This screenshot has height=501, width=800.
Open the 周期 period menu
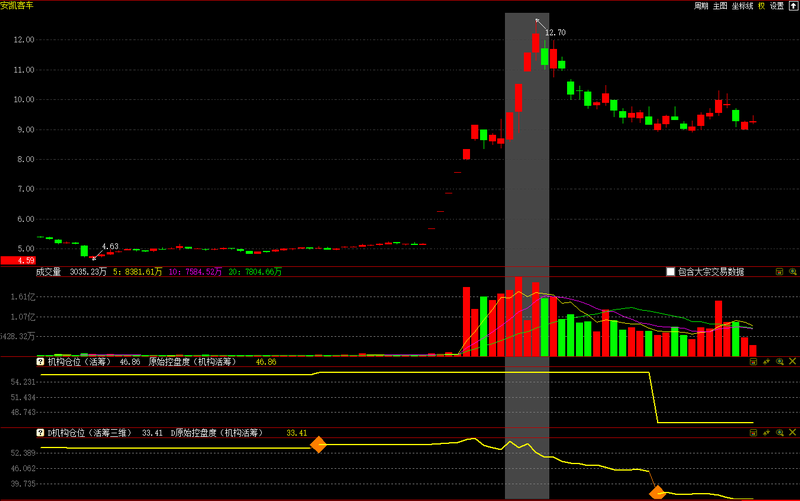701,6
